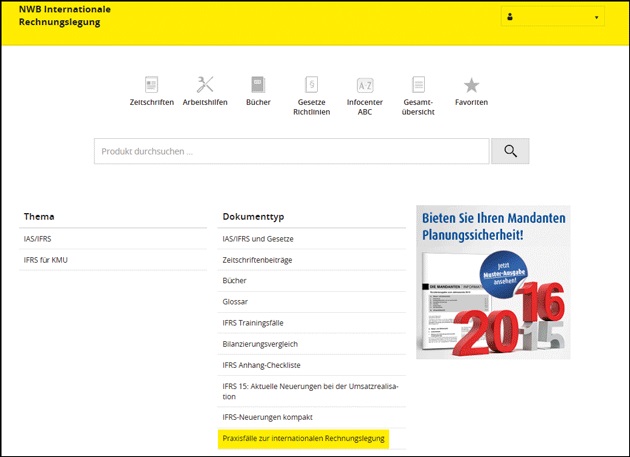630x457 pixels.
Task: Open IFRS für KMU topic
Action: coord(46,260)
